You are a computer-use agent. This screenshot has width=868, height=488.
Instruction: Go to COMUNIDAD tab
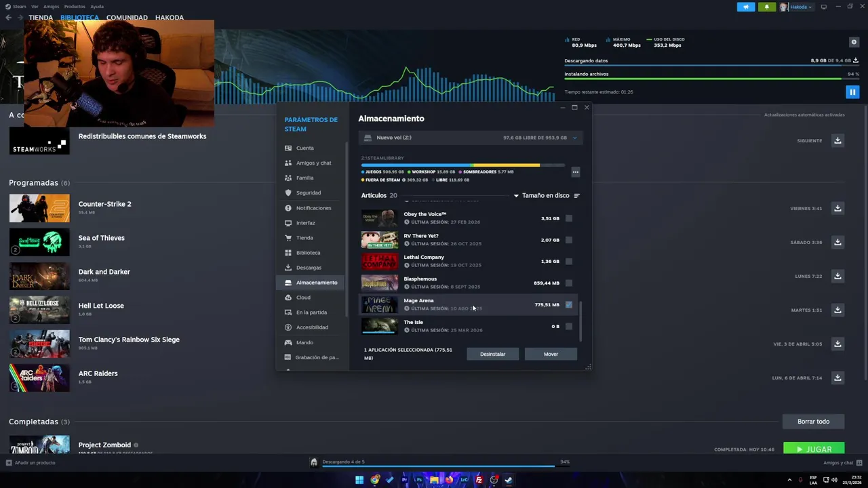(x=127, y=18)
